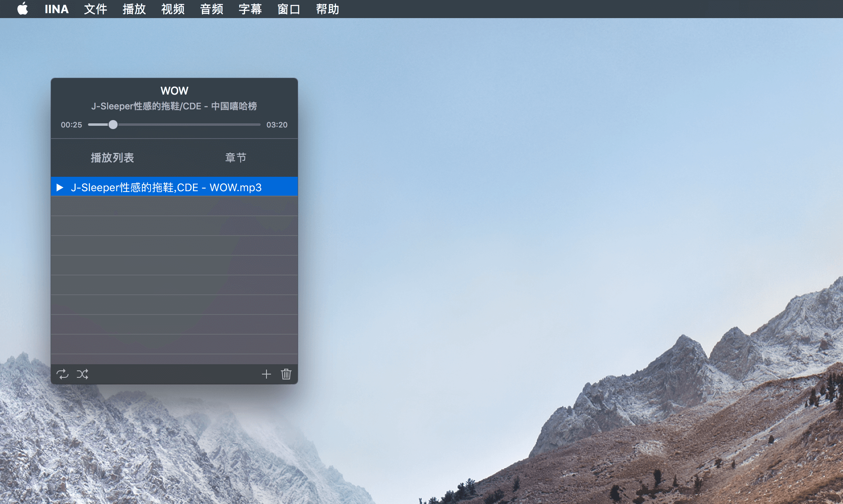The image size is (843, 504).
Task: Click the 03:20 duration label
Action: tap(277, 125)
